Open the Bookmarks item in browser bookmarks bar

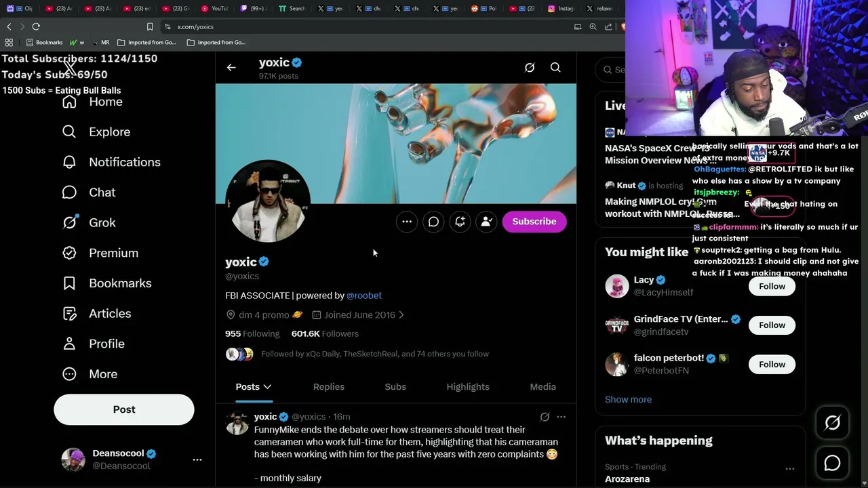(44, 42)
